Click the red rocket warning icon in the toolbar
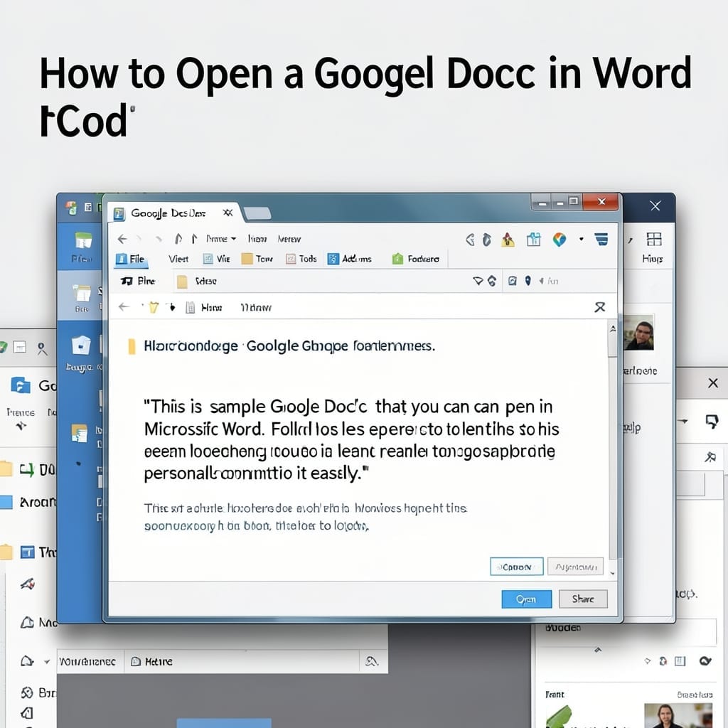This screenshot has width=728, height=728. point(508,240)
